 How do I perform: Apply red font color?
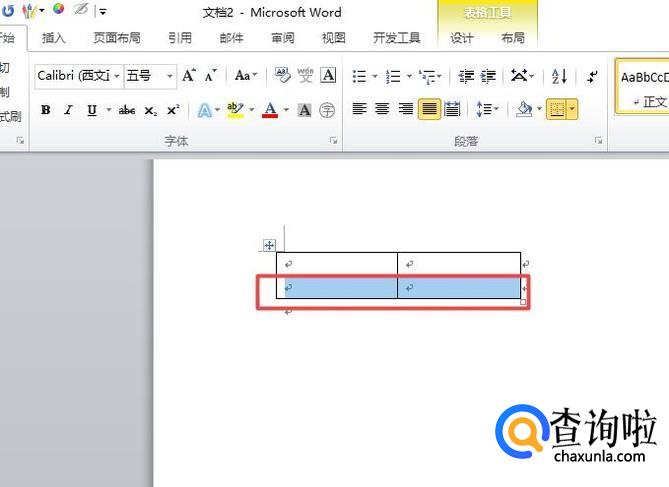[x=270, y=110]
